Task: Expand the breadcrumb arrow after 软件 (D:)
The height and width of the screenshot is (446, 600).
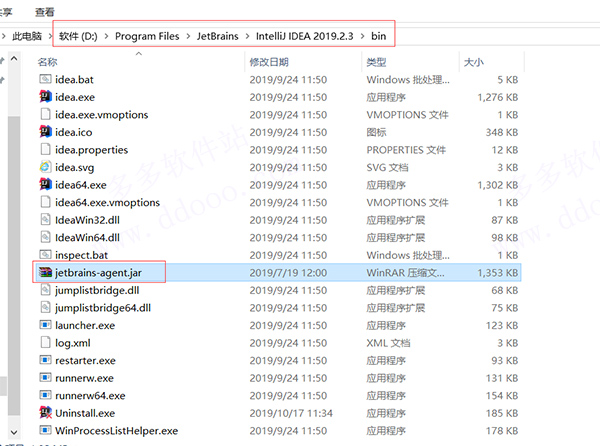Action: [x=106, y=36]
